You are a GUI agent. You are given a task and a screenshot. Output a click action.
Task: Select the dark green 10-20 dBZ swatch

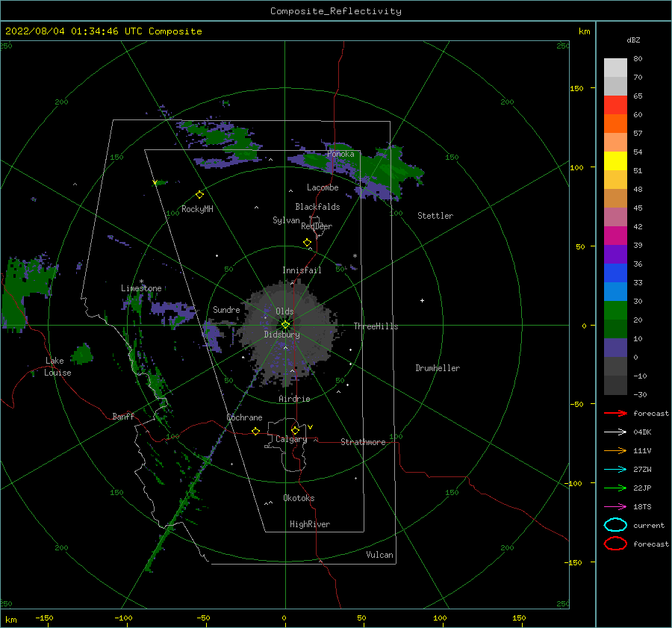pos(615,329)
